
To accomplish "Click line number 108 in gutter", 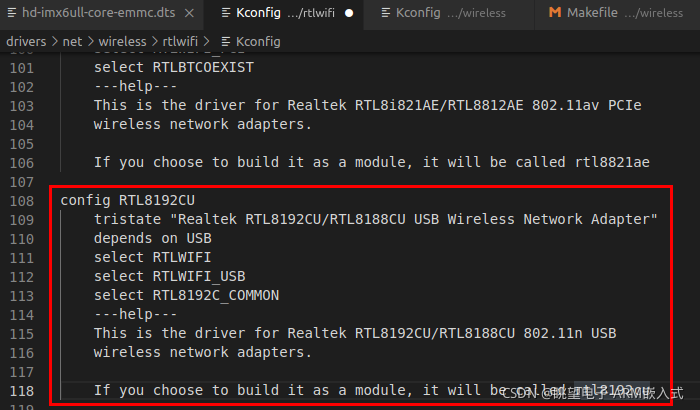I will pyautogui.click(x=22, y=201).
